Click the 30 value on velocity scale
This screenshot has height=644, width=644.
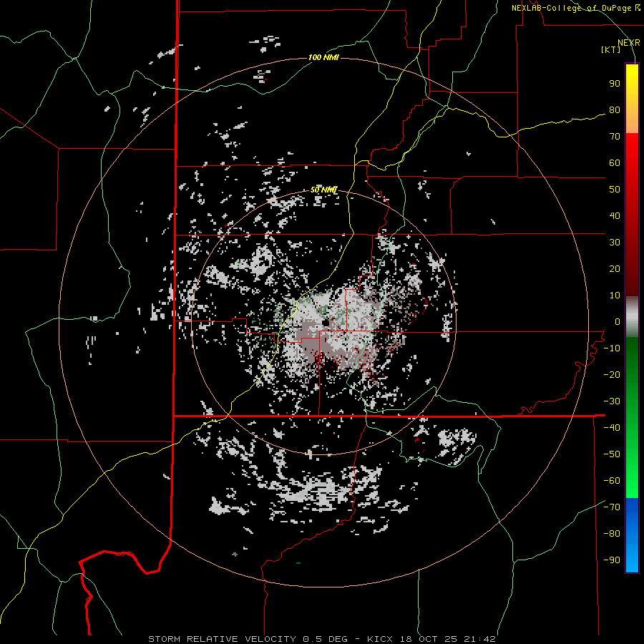[615, 243]
